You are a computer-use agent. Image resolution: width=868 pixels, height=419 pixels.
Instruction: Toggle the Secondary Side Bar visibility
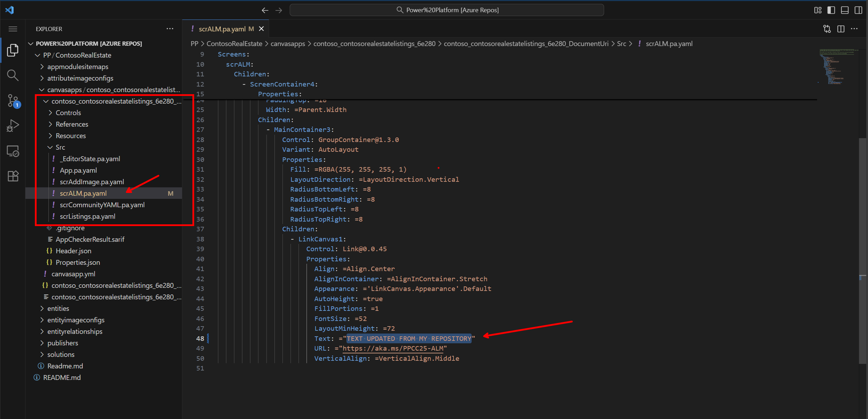[858, 10]
